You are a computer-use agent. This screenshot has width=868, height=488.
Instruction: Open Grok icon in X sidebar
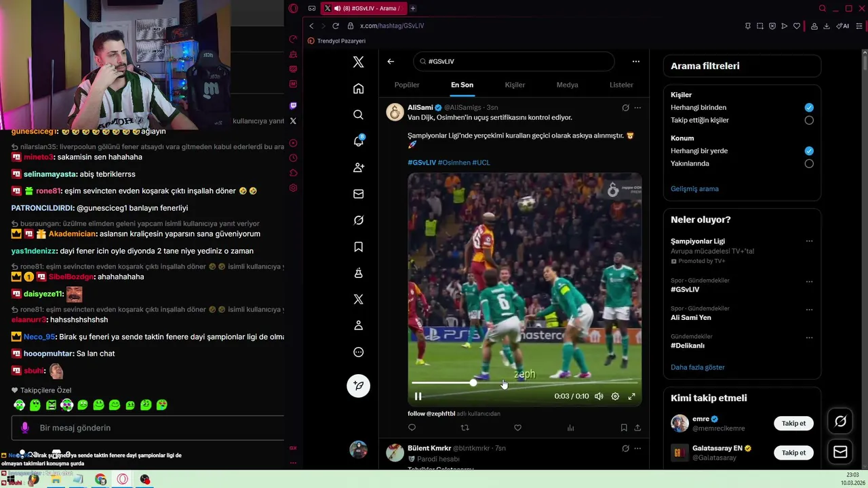click(x=359, y=220)
